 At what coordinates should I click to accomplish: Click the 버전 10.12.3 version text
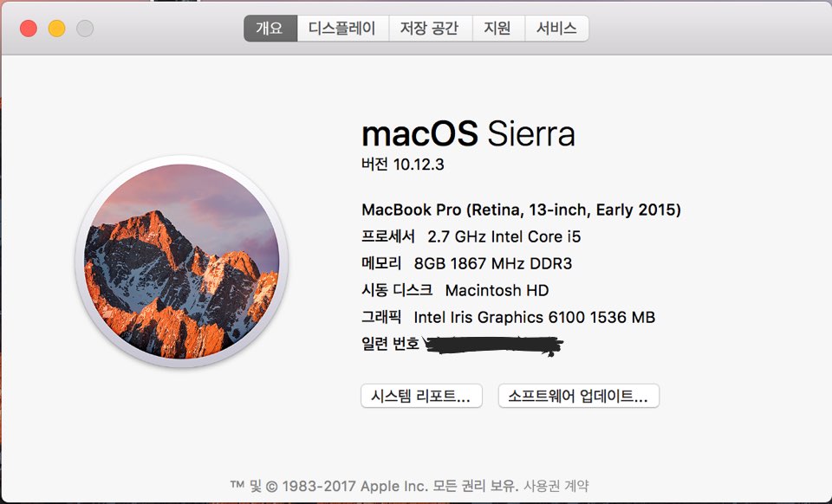402,164
